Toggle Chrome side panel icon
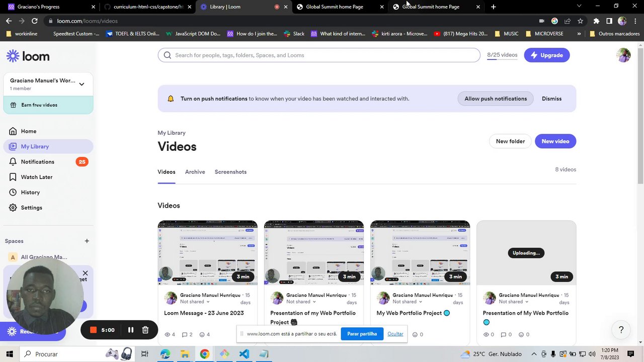 (609, 21)
